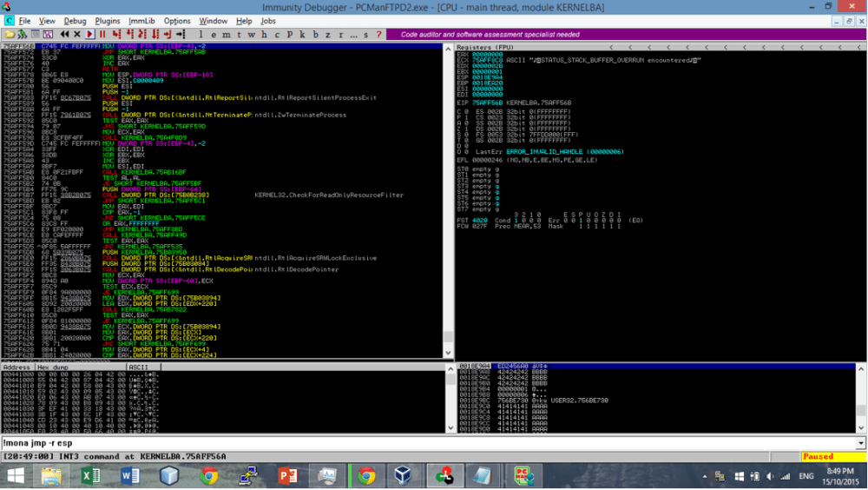
Task: Click the Pause execution icon
Action: [x=102, y=35]
